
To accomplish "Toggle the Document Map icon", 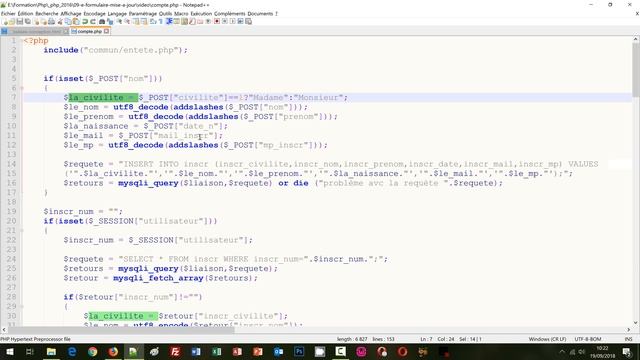I will pos(184,21).
